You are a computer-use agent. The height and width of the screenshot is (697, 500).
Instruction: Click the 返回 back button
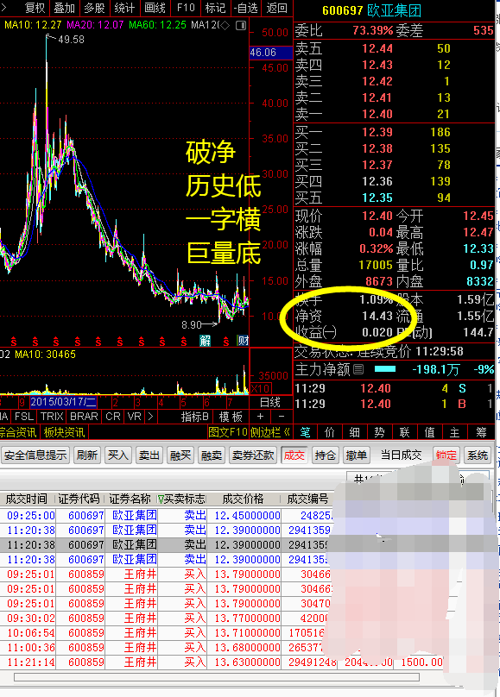click(x=277, y=8)
